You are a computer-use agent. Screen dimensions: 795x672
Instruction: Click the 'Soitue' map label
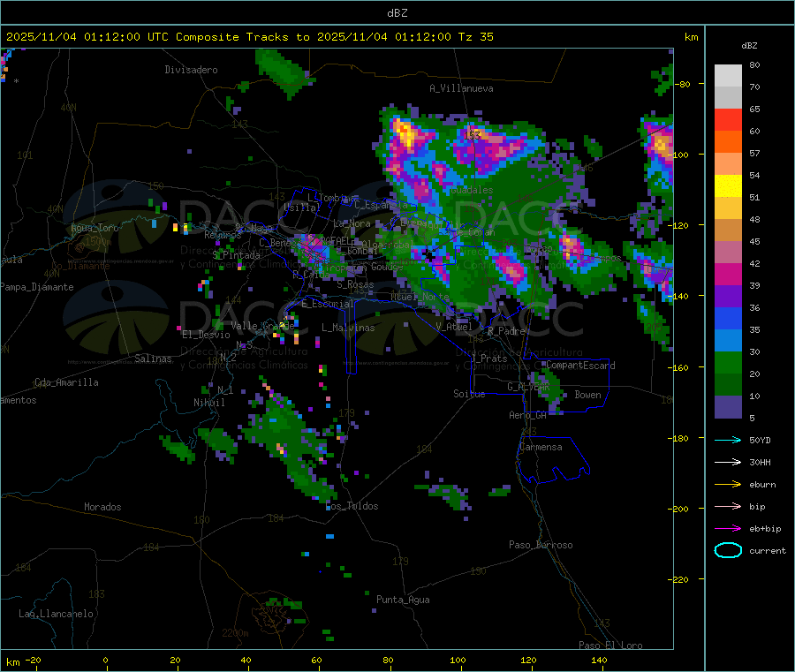[x=469, y=394]
